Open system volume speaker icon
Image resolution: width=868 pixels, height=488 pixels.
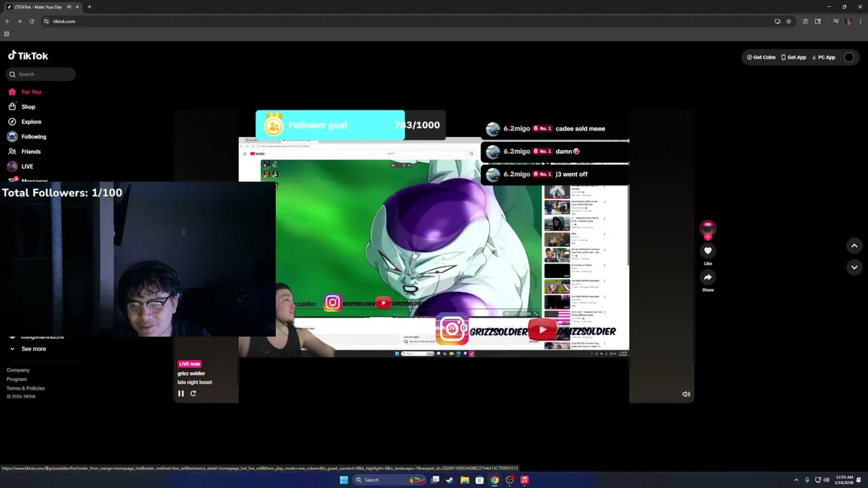[x=826, y=480]
